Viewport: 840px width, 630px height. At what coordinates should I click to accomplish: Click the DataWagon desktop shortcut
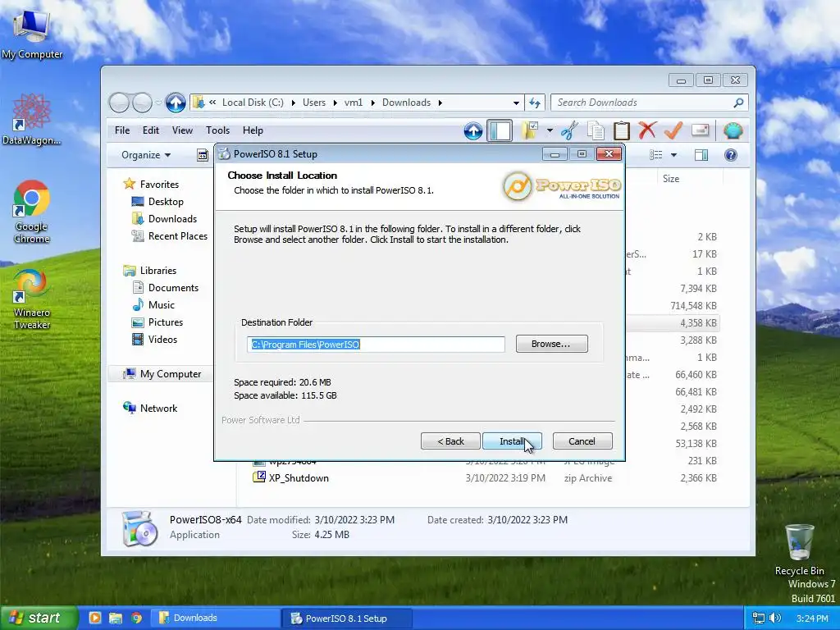pyautogui.click(x=32, y=120)
